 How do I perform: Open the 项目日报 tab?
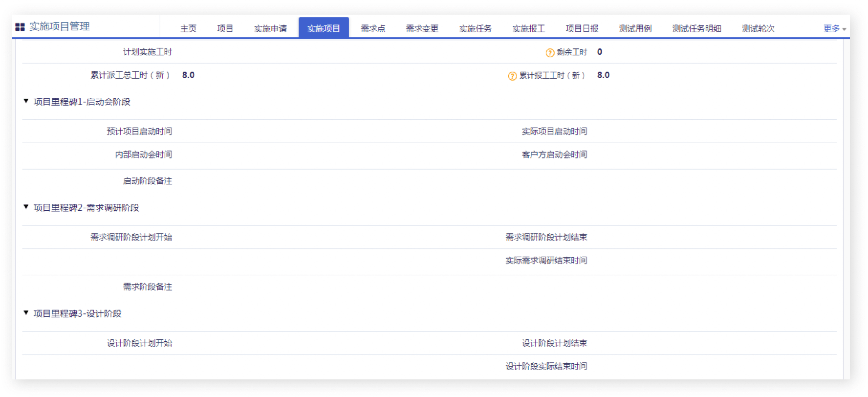(582, 28)
